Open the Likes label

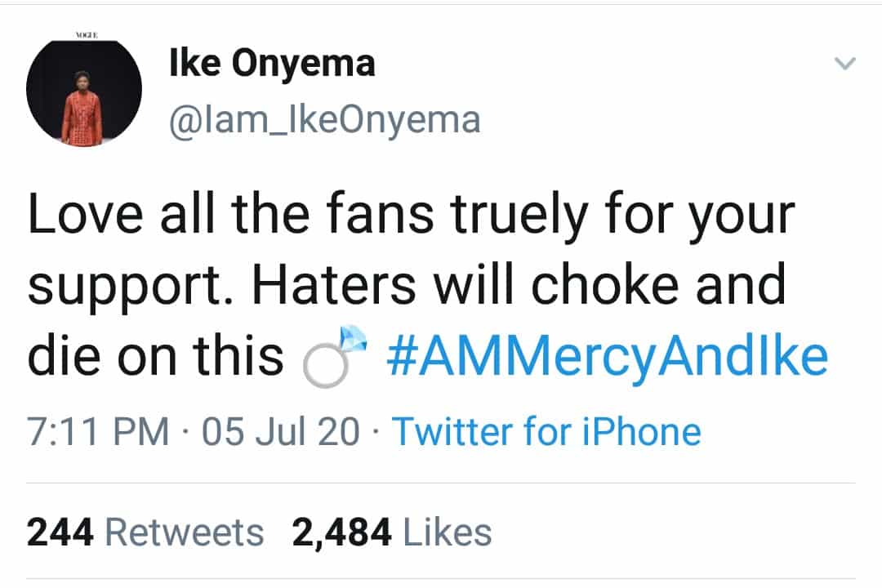(x=448, y=532)
